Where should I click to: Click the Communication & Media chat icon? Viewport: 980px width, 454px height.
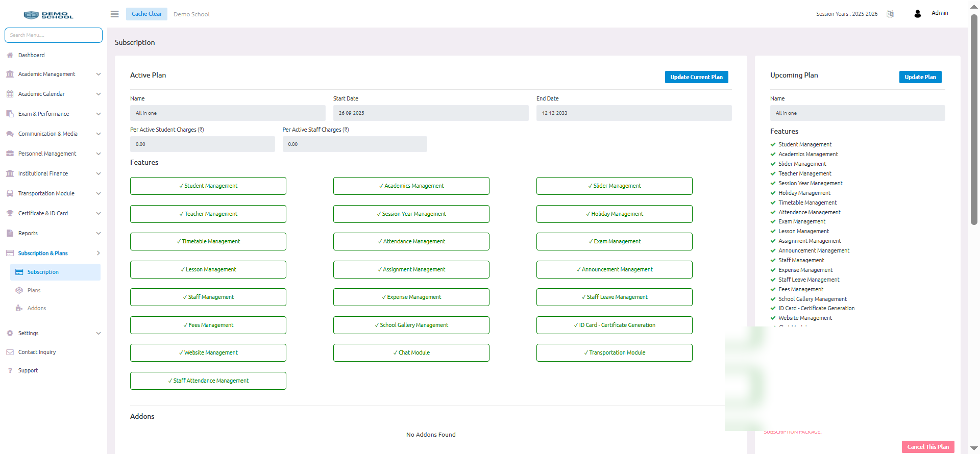10,134
